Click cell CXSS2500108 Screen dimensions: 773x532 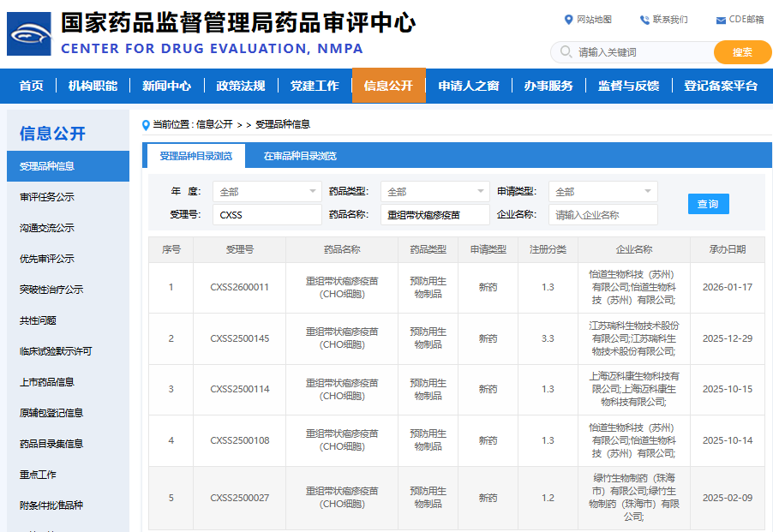click(x=240, y=440)
